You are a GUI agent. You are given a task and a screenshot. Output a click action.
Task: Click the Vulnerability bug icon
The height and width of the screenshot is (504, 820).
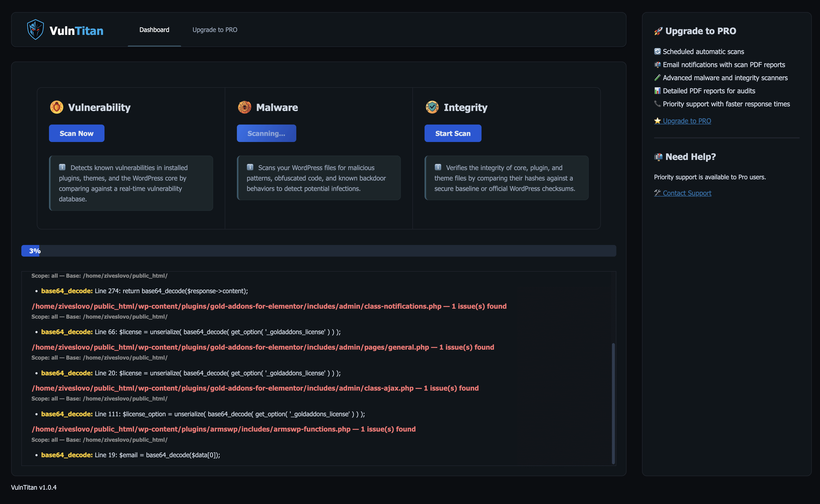(57, 107)
